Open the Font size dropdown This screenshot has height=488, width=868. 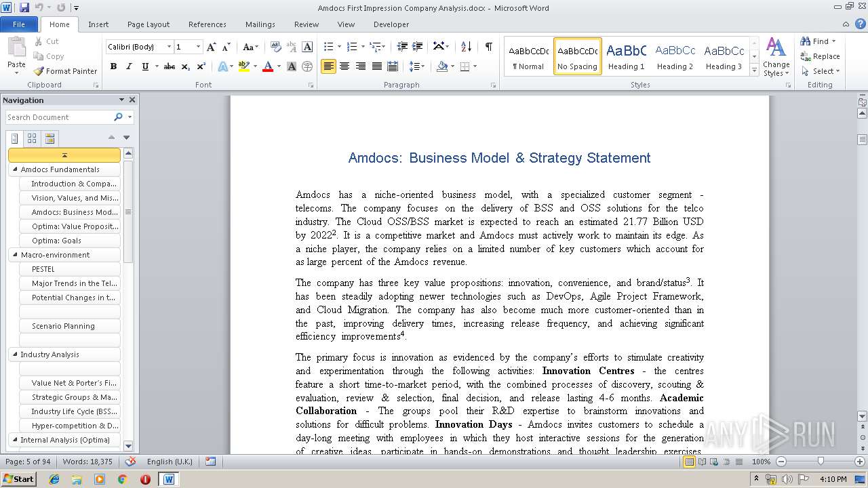[x=198, y=47]
